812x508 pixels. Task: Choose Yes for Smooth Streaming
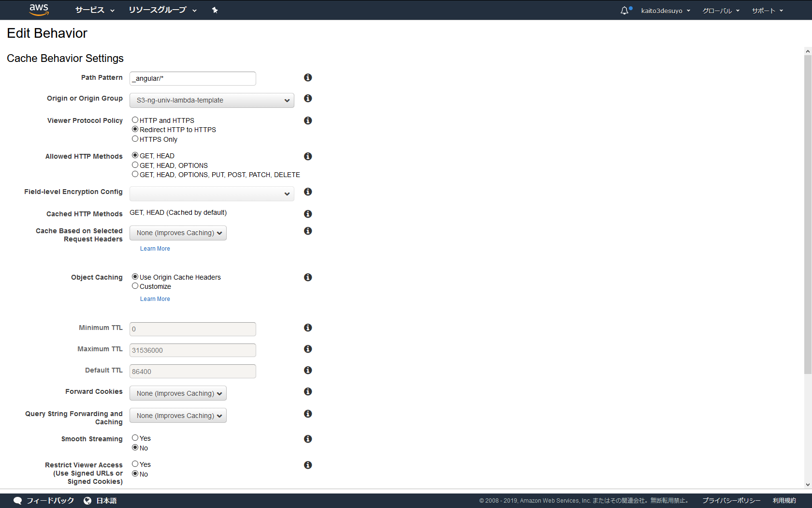(x=135, y=438)
